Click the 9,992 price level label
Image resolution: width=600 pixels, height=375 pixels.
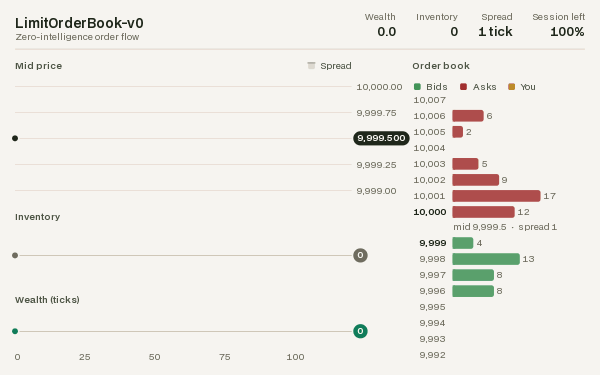(x=432, y=355)
